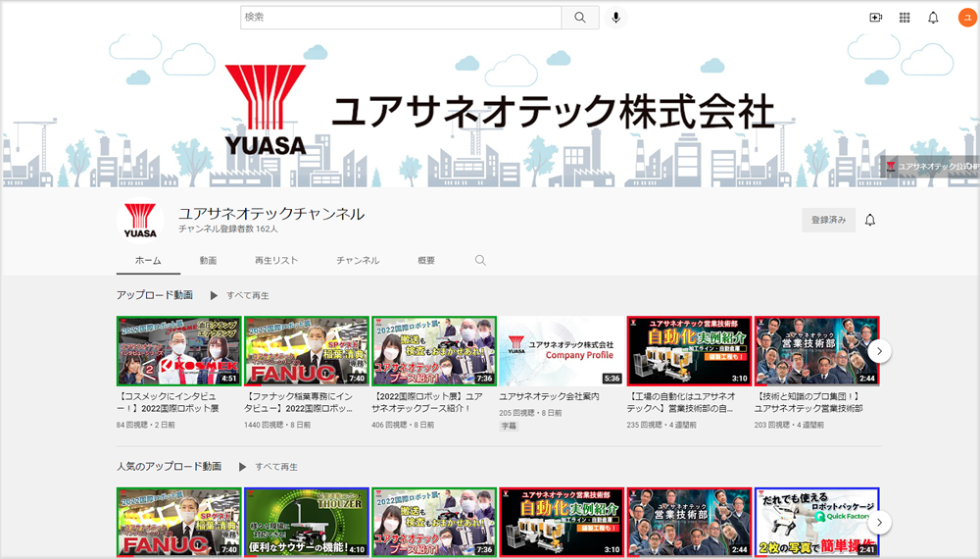The image size is (980, 559).
Task: Switch to the チャンネル tab
Action: tap(358, 260)
